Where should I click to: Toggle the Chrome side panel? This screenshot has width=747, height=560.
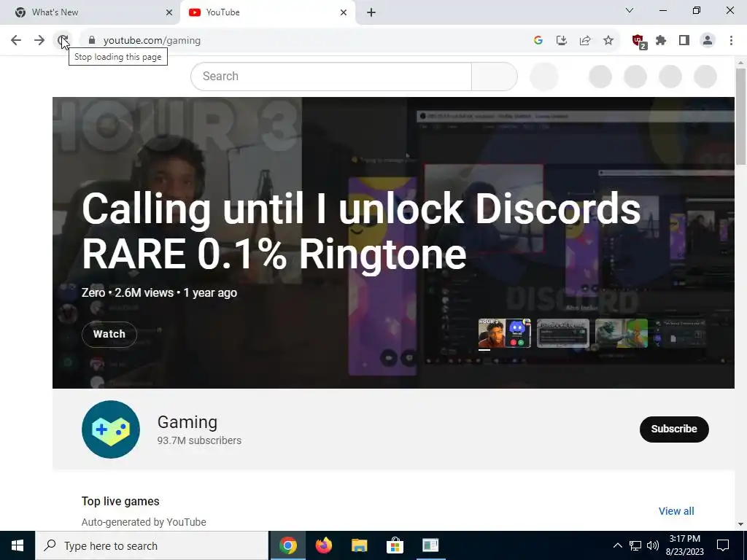[684, 41]
